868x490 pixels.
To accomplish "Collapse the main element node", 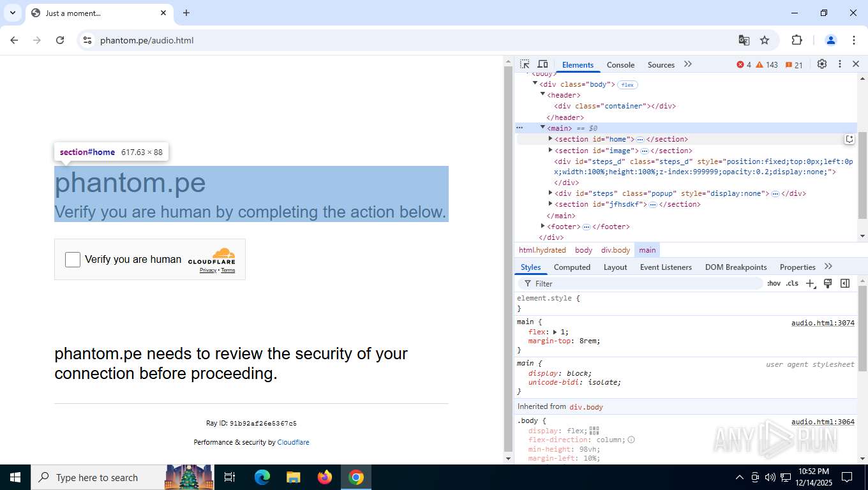I will tap(542, 128).
